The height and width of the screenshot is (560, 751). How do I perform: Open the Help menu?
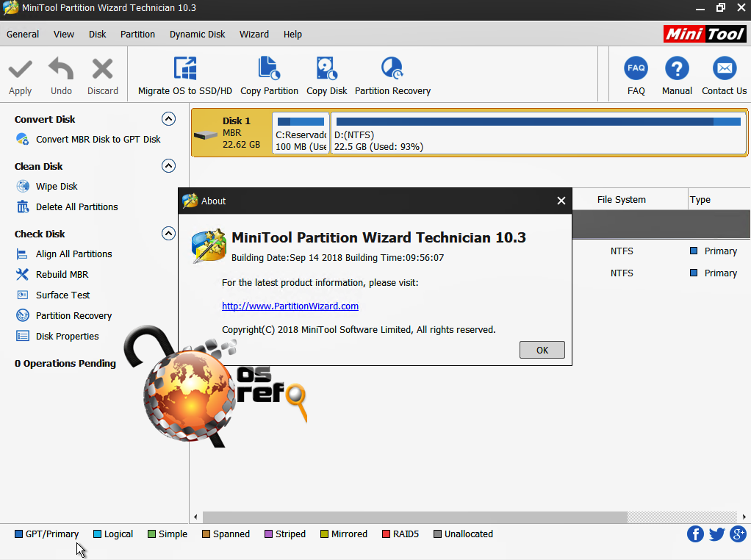click(292, 34)
